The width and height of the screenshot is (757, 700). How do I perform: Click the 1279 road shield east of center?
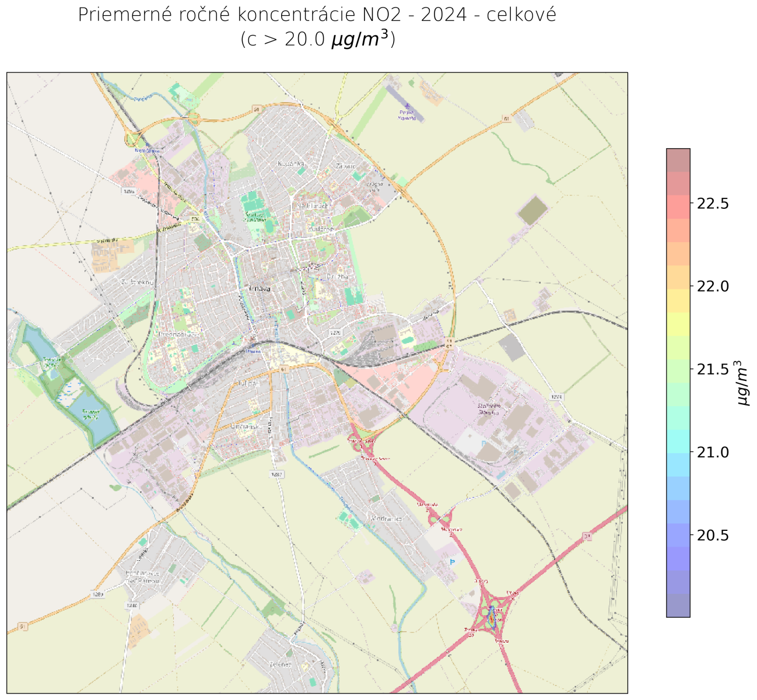[x=335, y=332]
